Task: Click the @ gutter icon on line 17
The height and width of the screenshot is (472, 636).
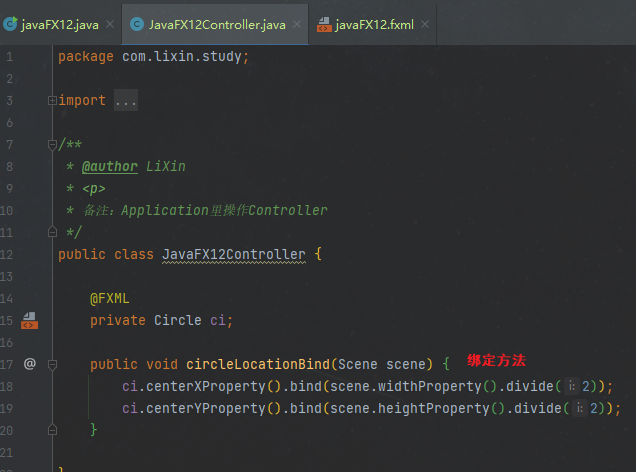Action: 30,364
